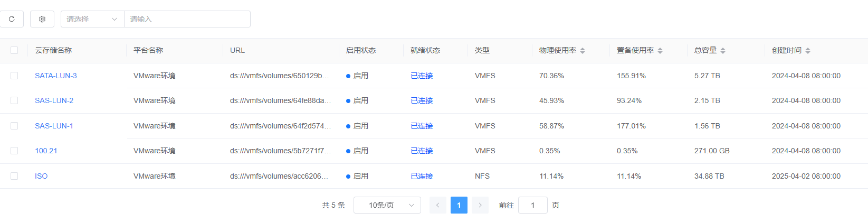Click the 70.36% physical usage value
The image size is (868, 222).
click(x=551, y=76)
